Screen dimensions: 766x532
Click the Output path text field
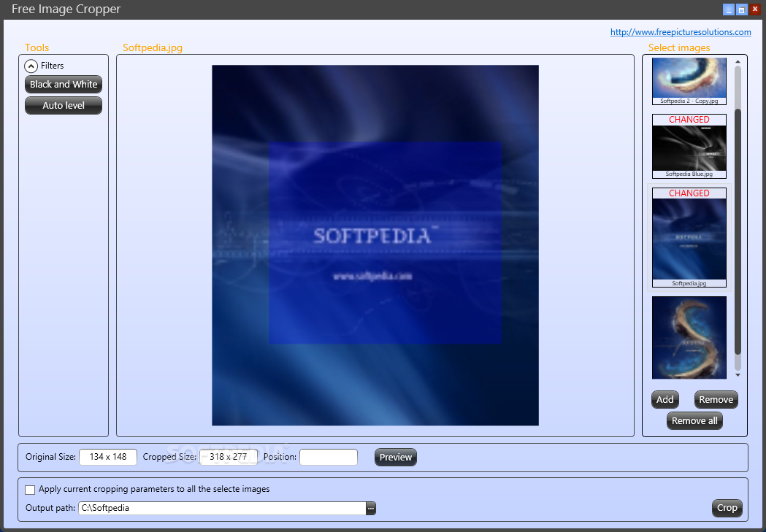click(x=222, y=508)
